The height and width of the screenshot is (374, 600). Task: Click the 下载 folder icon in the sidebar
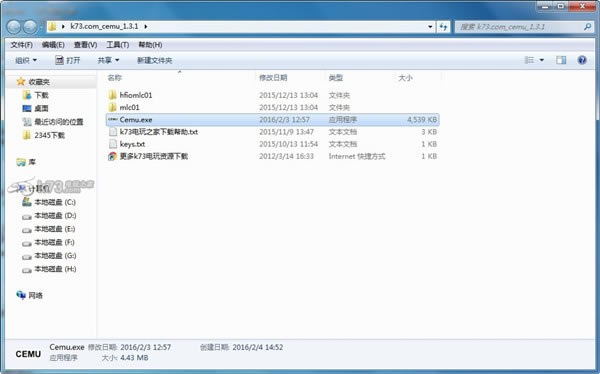pyautogui.click(x=27, y=95)
